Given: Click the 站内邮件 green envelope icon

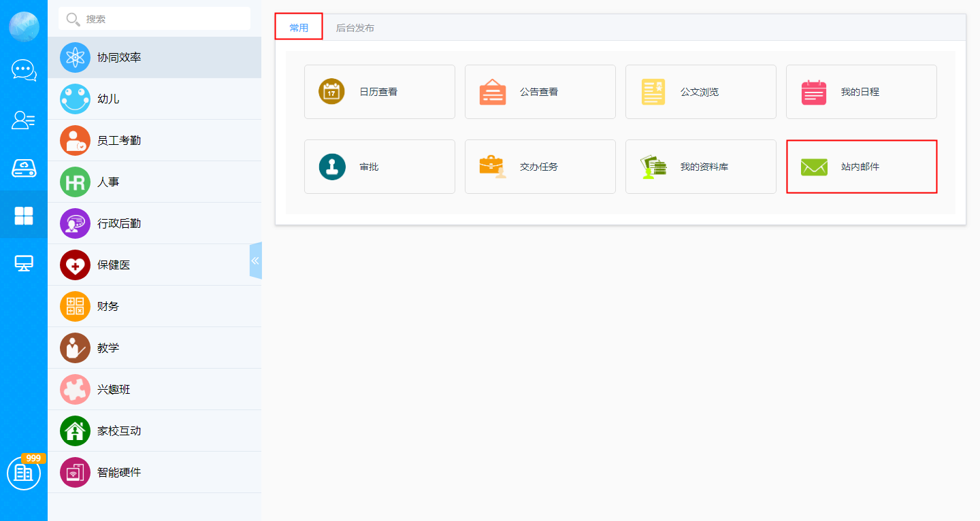Looking at the screenshot, I should [814, 167].
